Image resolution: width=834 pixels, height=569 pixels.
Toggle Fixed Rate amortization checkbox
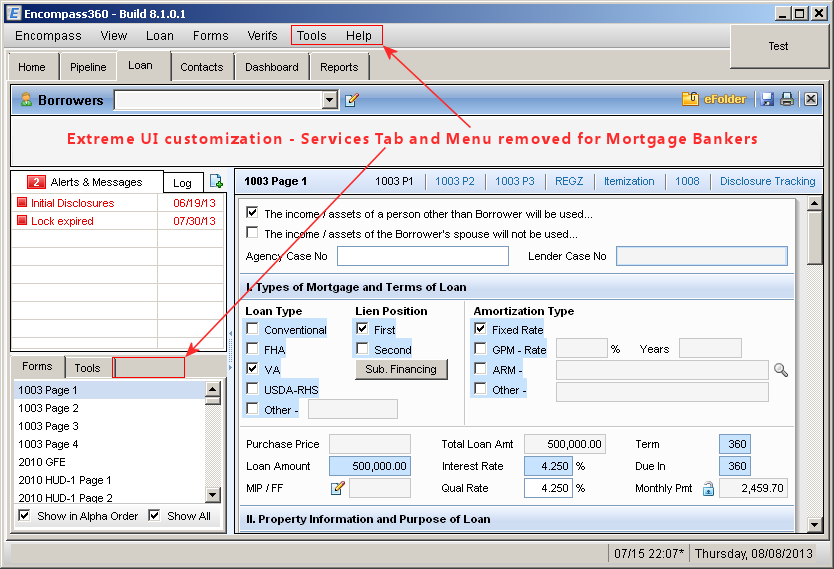tap(480, 329)
